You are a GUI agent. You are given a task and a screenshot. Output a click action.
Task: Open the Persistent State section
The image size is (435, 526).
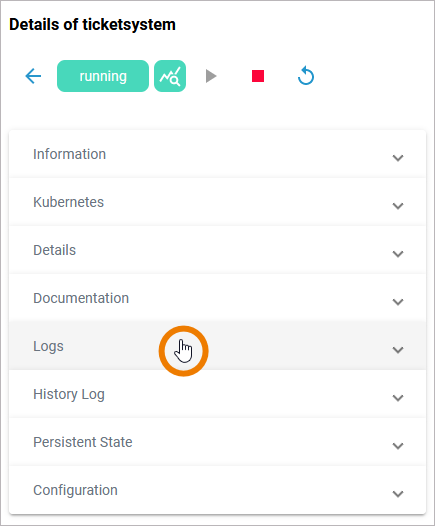coord(217,442)
